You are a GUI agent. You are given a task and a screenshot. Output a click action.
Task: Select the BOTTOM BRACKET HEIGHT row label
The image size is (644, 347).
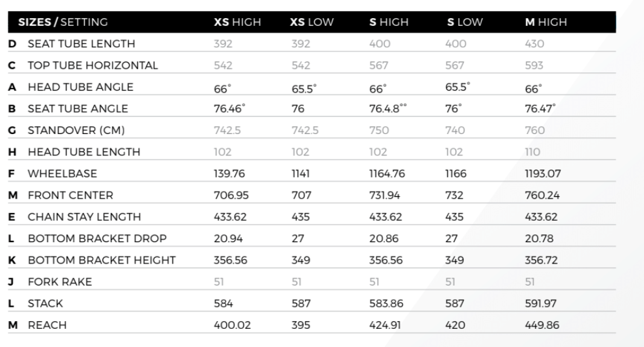point(101,260)
